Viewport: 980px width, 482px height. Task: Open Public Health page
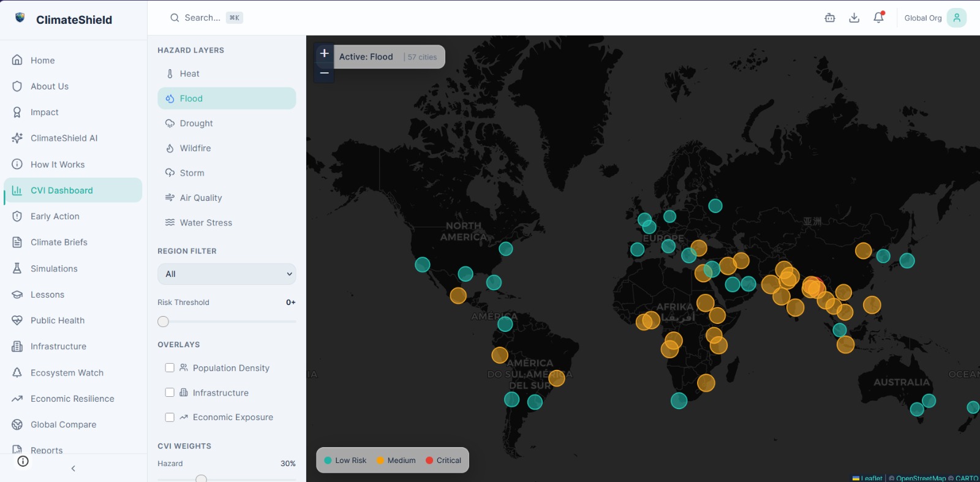(x=73, y=320)
